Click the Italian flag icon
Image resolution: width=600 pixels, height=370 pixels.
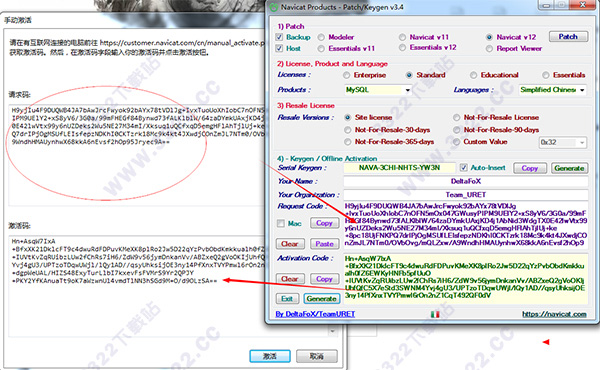click(435, 314)
